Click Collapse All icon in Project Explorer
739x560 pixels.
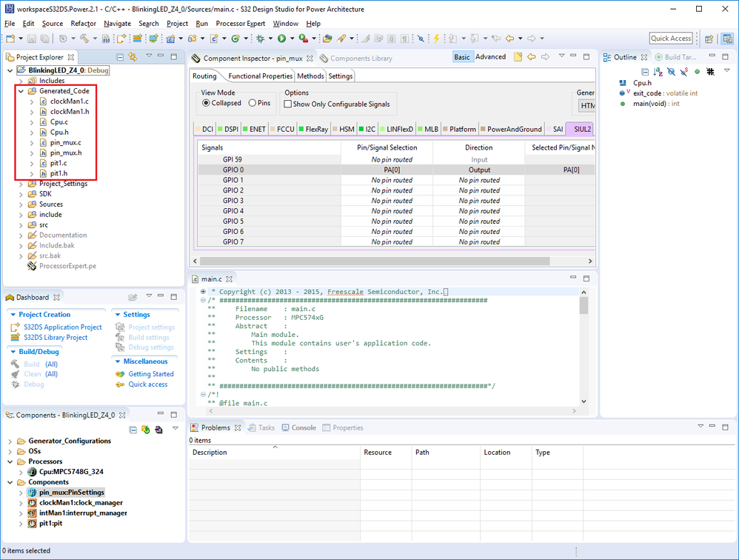pos(120,57)
